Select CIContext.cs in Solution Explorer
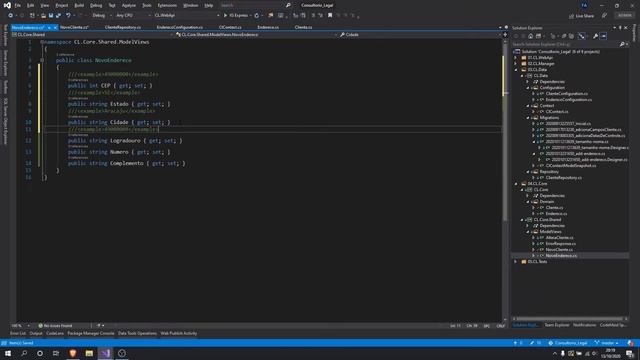640x360 pixels. tap(557, 111)
